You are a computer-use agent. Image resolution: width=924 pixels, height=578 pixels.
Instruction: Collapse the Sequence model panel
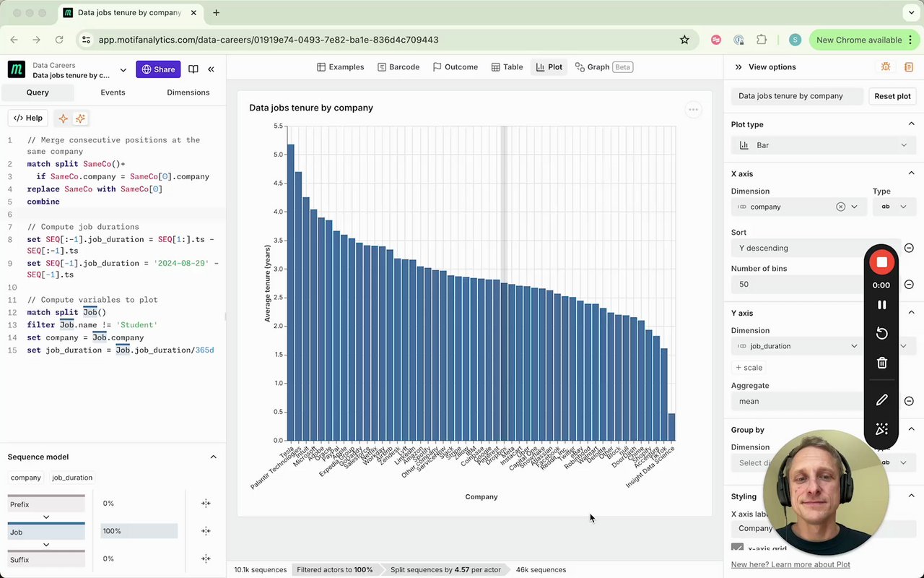click(x=213, y=457)
